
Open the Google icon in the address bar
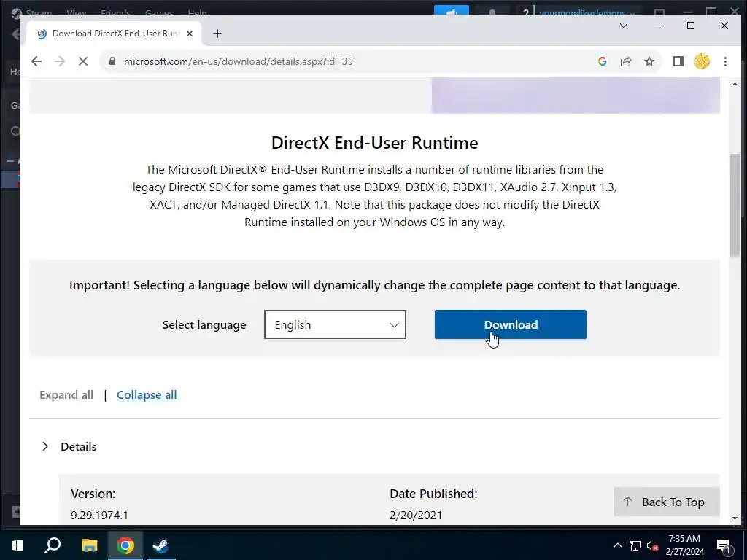[602, 61]
